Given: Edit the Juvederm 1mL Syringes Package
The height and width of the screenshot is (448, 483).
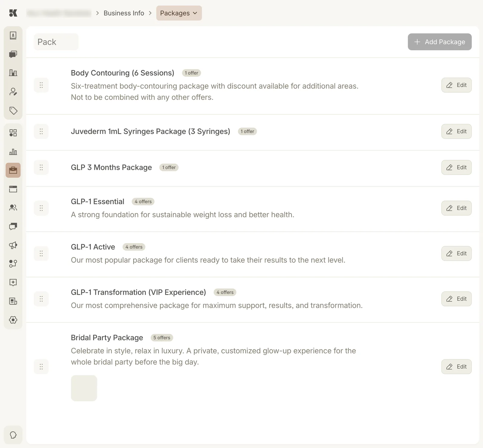Looking at the screenshot, I should click(456, 131).
